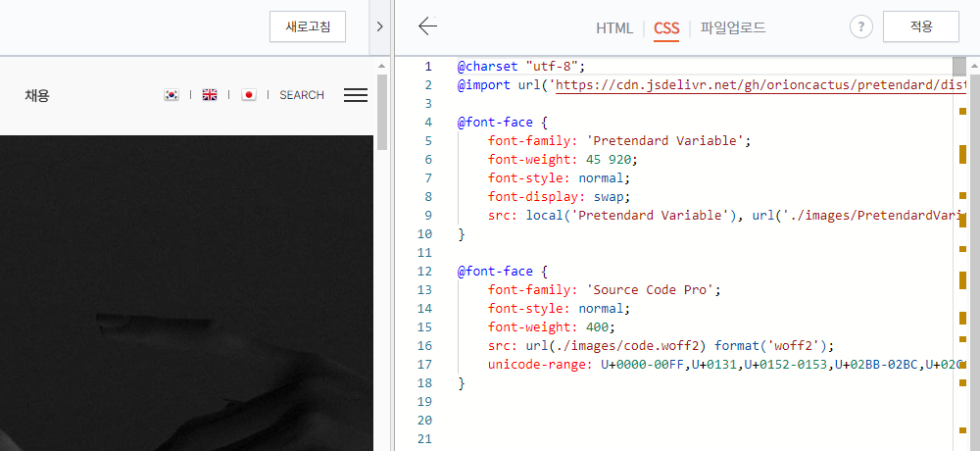
Task: Click the unicode-range line 17
Action: point(726,365)
